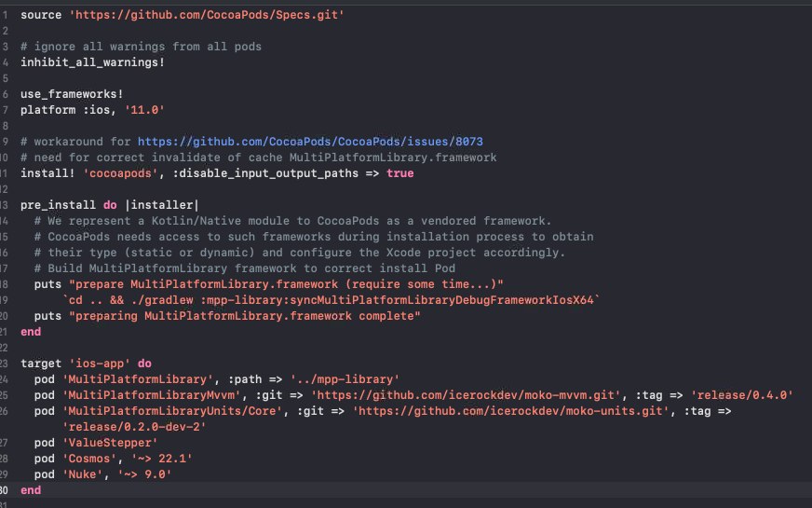Click the 'release/0.4.0' tag string
The width and height of the screenshot is (812, 508).
741,395
